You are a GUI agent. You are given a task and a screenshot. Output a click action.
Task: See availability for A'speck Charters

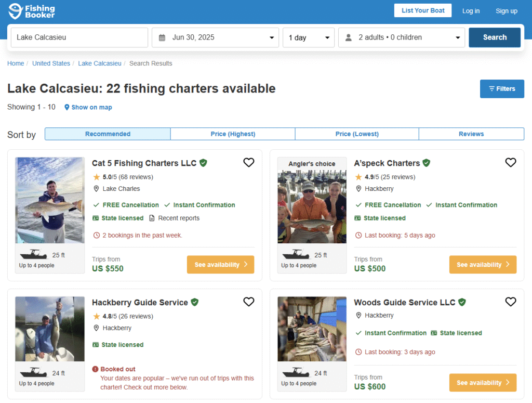(483, 265)
